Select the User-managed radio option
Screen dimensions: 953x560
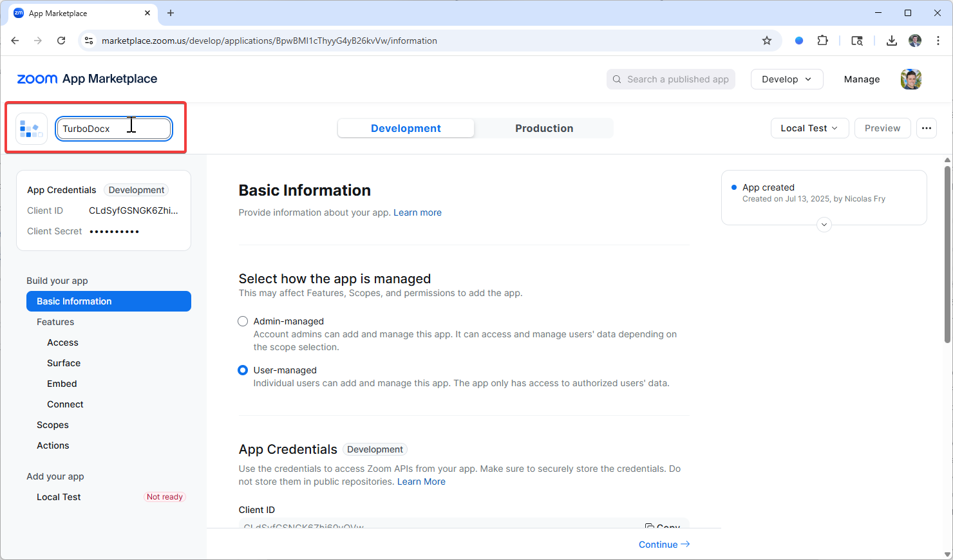click(x=243, y=370)
